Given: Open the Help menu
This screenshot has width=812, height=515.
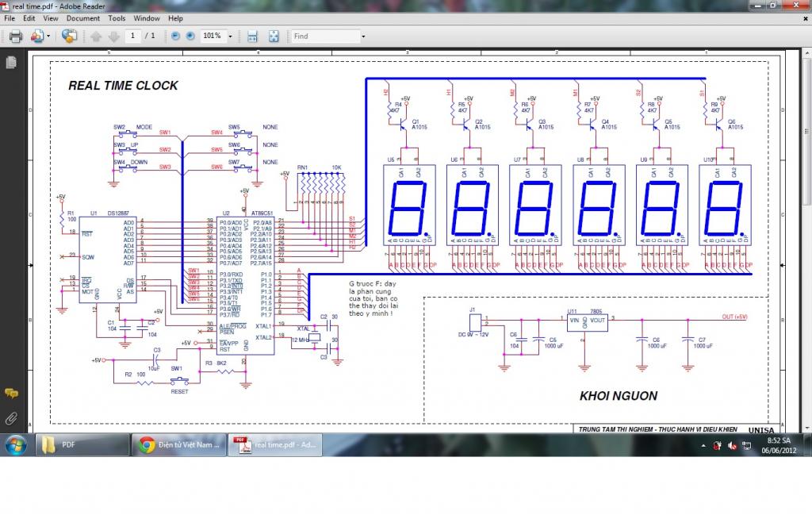Looking at the screenshot, I should (175, 18).
